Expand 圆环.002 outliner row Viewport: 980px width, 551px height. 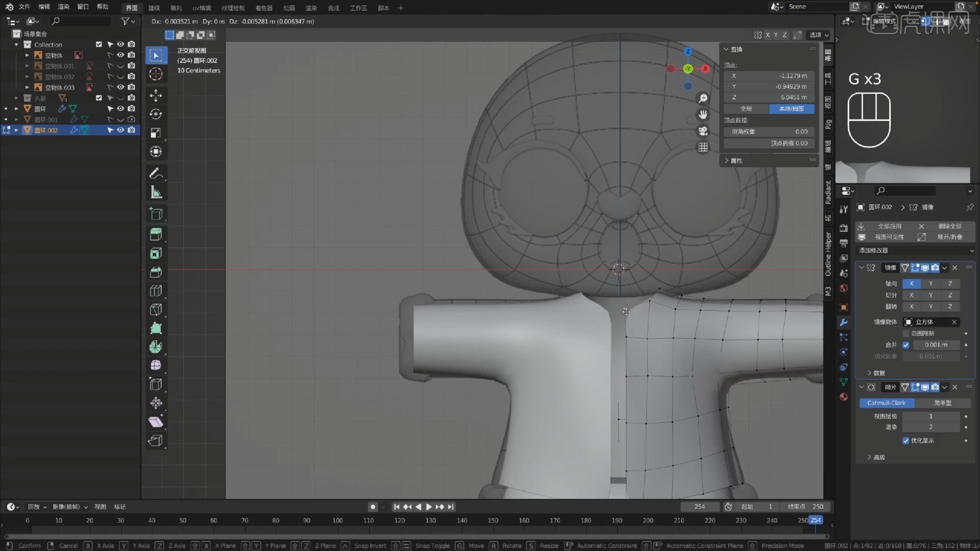16,130
